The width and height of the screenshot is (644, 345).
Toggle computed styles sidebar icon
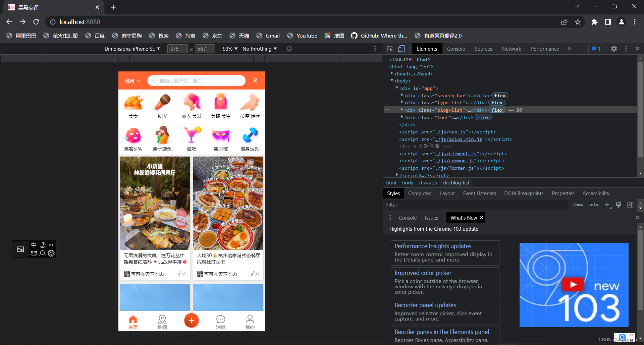(630, 205)
